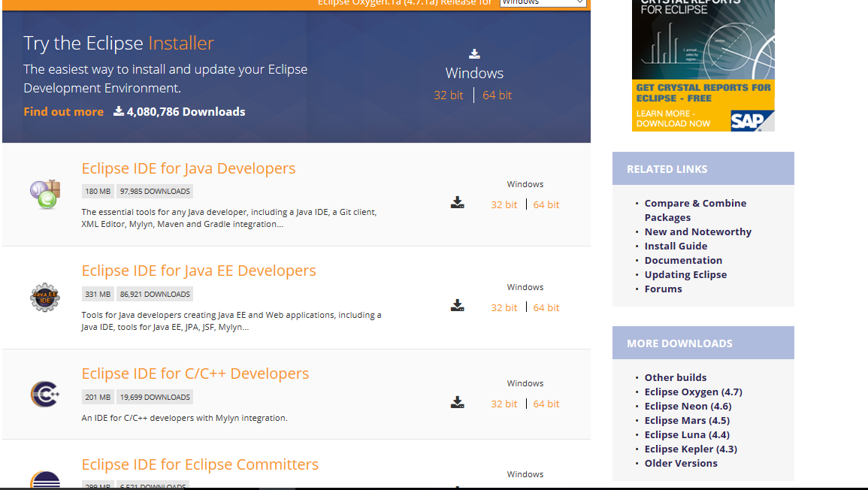868x490 pixels.
Task: Click download icon for C/C++ Developers package
Action: pos(457,402)
